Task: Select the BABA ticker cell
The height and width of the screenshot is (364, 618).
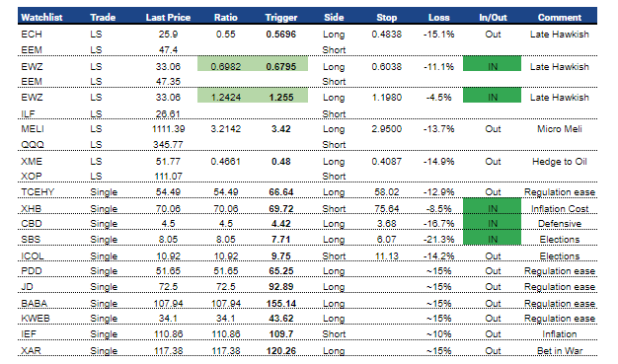Action: (34, 304)
